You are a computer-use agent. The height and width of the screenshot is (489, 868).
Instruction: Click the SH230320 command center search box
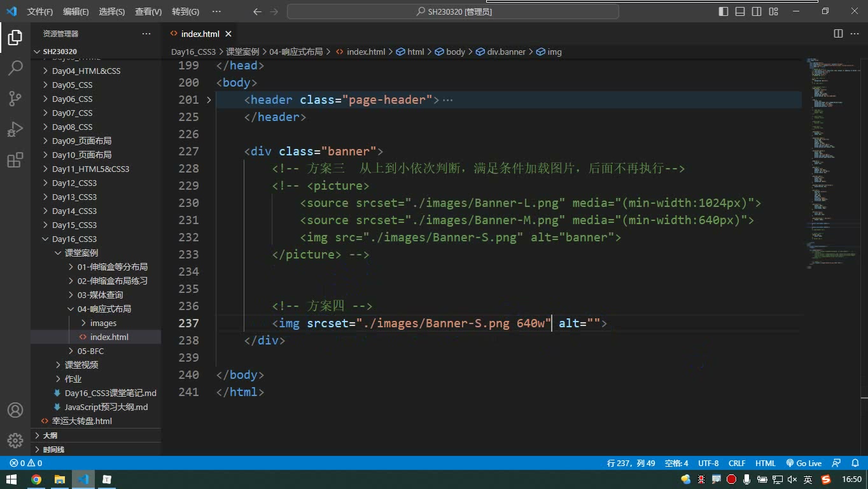click(453, 11)
